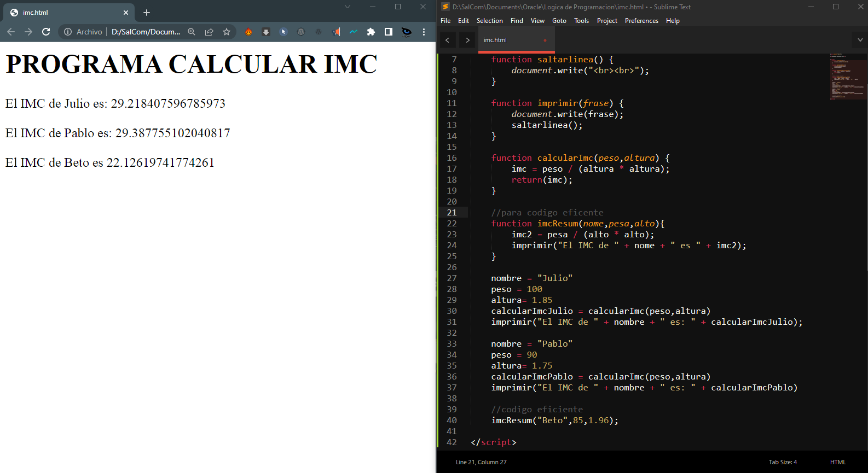This screenshot has width=868, height=473.
Task: Open the Project menu in Sublime Text
Action: tap(607, 21)
